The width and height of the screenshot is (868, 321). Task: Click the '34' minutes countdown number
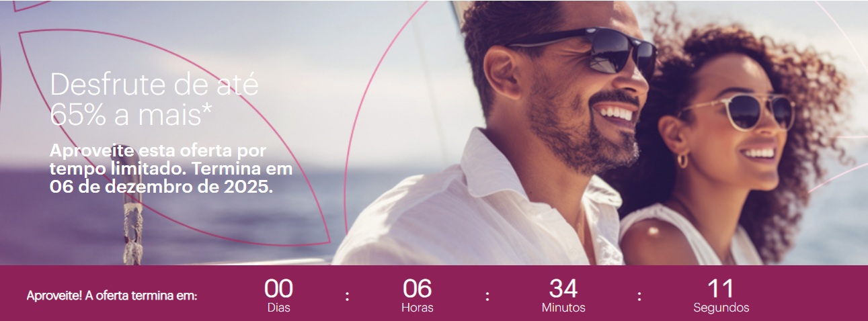[x=563, y=289]
